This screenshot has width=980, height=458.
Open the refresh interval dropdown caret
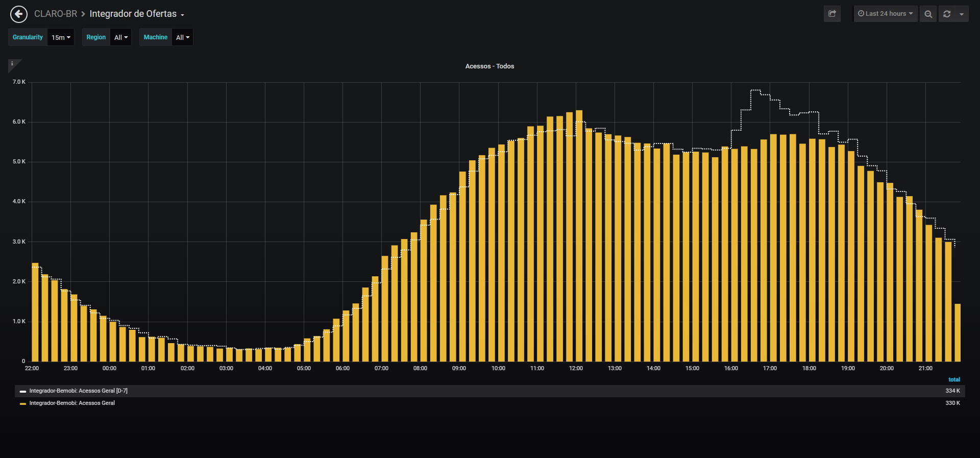pos(962,14)
